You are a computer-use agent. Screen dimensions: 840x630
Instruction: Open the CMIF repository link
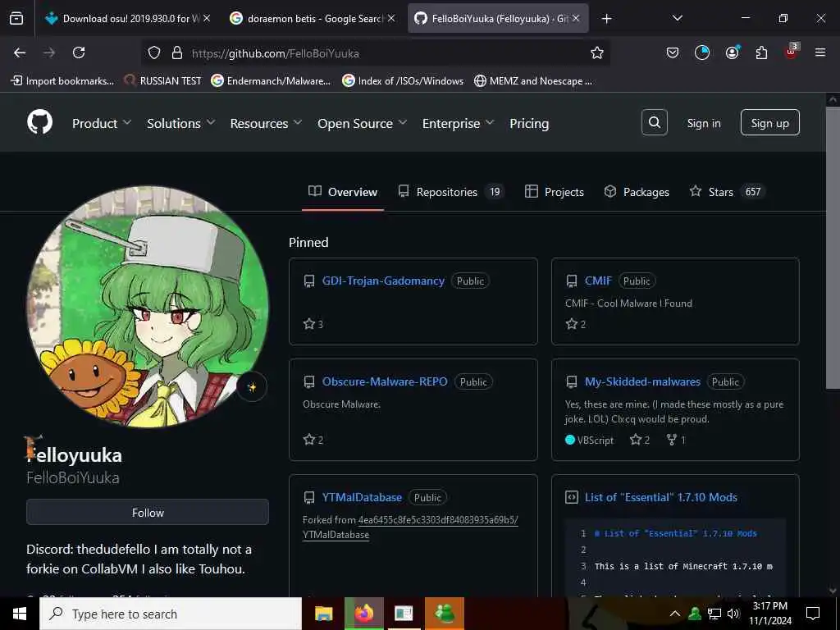[x=598, y=281]
